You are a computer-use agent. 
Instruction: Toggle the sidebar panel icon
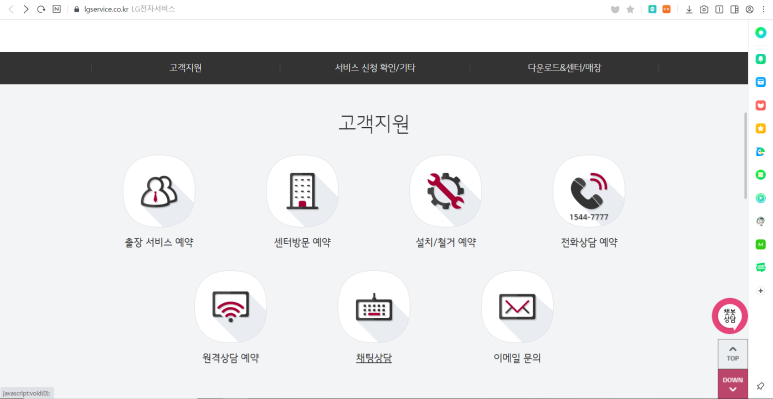tap(734, 9)
